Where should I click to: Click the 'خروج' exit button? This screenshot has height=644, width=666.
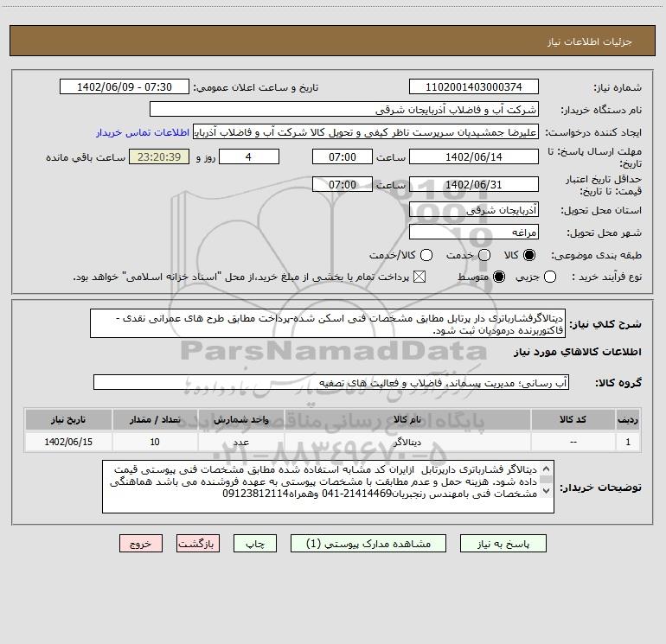click(141, 544)
